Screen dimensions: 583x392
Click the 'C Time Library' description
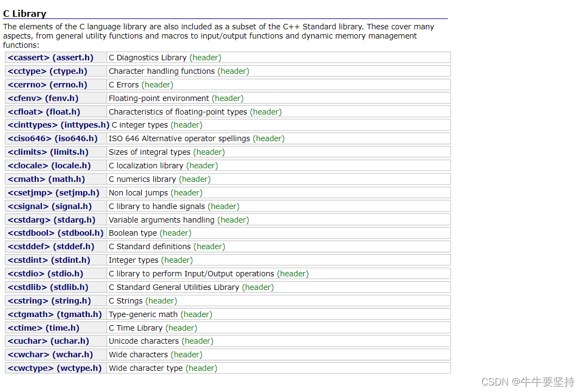click(x=136, y=328)
